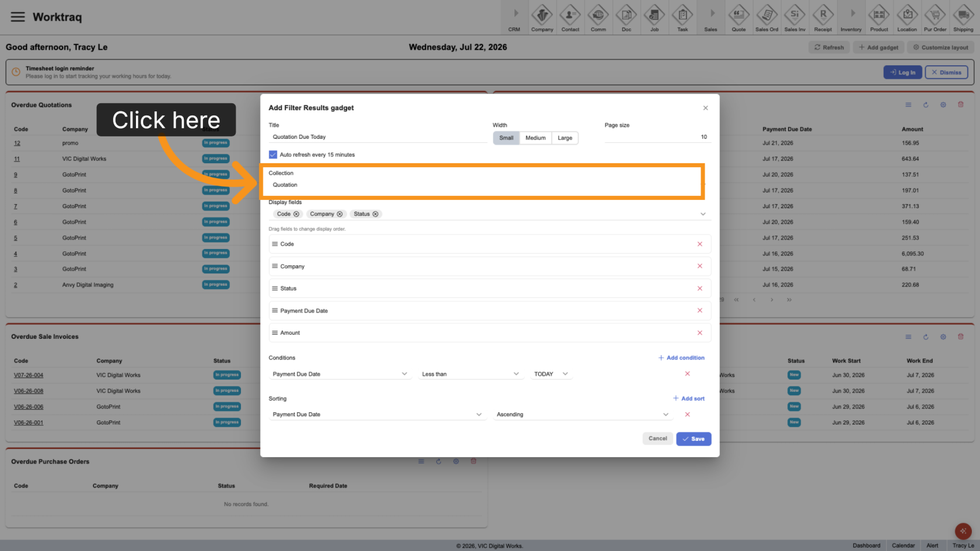Open the Collection dropdown showing Quotation

click(487, 185)
